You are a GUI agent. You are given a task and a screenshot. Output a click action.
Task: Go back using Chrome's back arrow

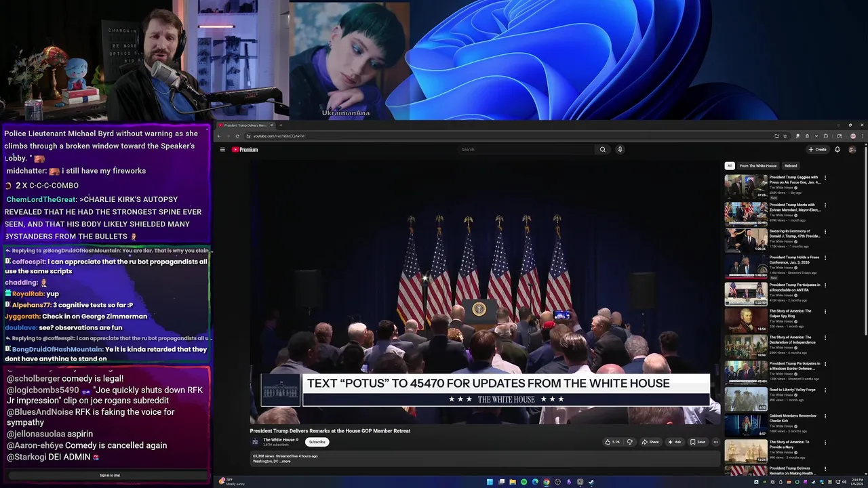[x=219, y=136]
